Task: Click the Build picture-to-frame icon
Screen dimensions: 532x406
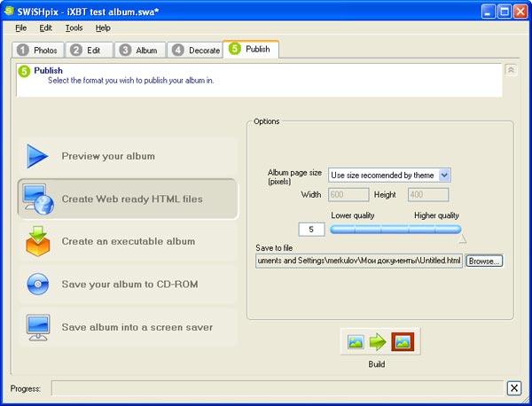Action: pos(380,341)
